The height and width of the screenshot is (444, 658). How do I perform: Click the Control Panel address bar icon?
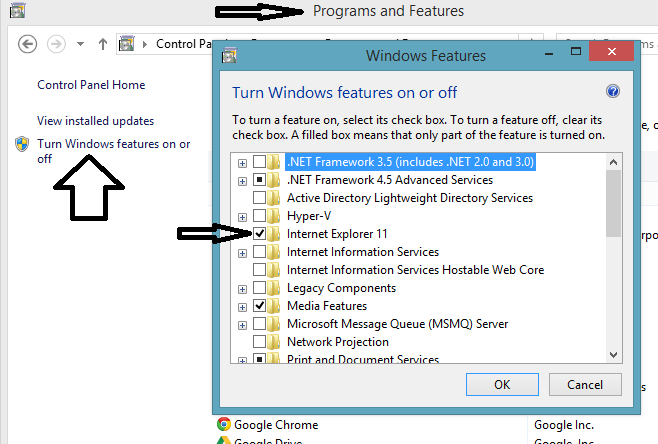click(x=126, y=43)
